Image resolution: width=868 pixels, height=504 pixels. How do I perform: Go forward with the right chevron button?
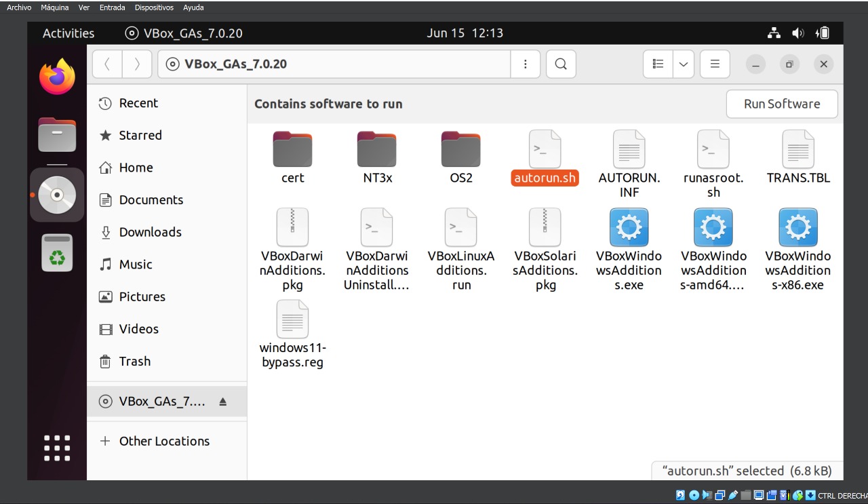tap(137, 64)
